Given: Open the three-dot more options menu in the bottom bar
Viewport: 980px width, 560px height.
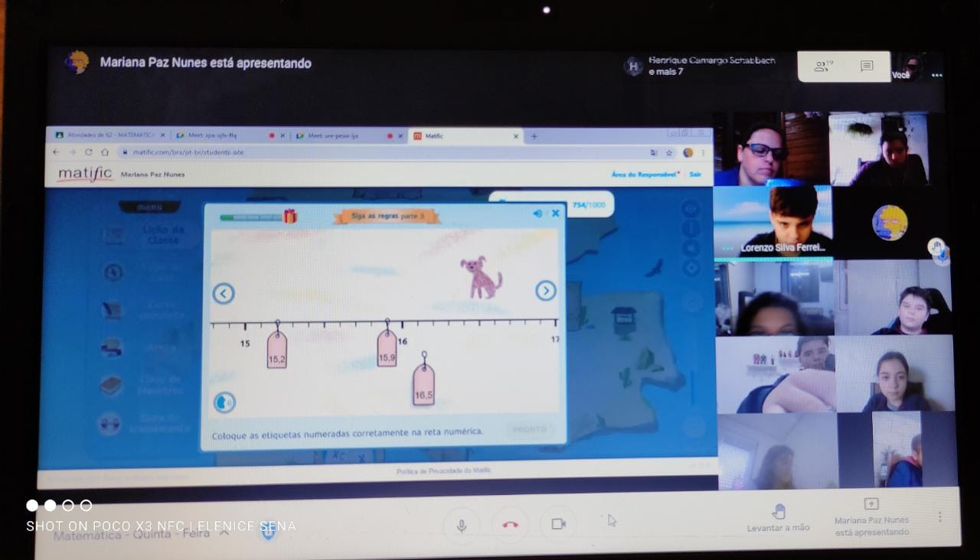Looking at the screenshot, I should [939, 517].
